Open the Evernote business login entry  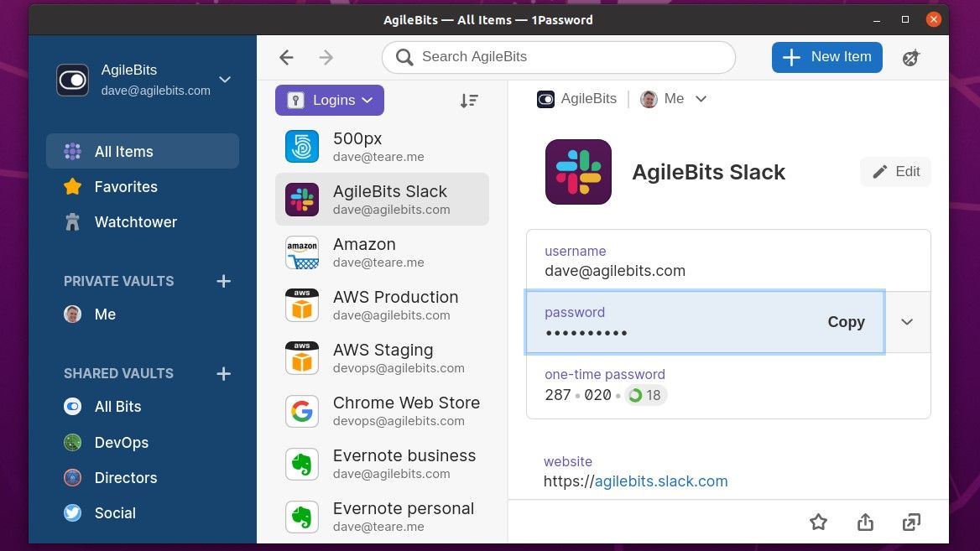[382, 464]
